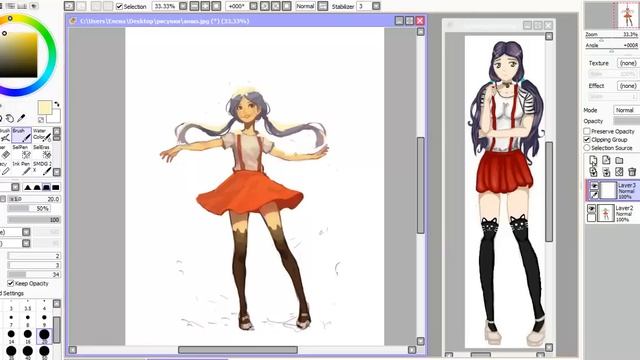
Task: Select brush size 16 preset
Action: pyautogui.click(x=28, y=337)
